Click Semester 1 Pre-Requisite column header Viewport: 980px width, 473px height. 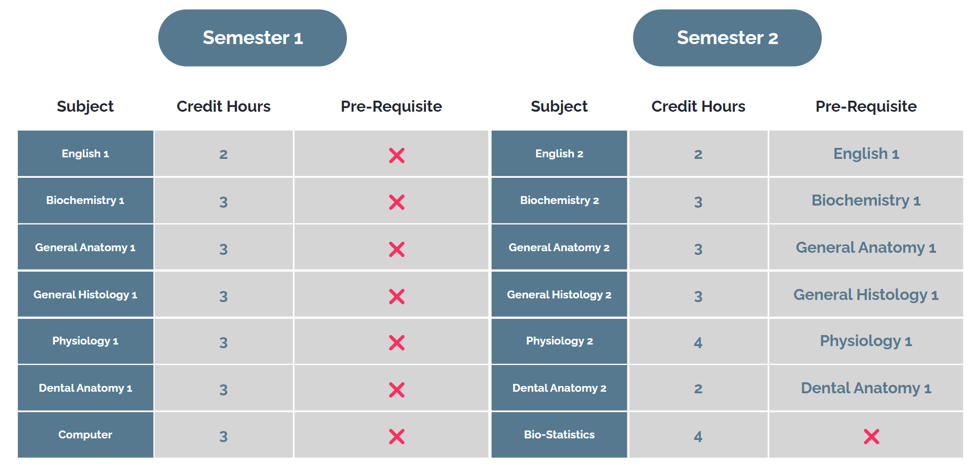[x=391, y=106]
